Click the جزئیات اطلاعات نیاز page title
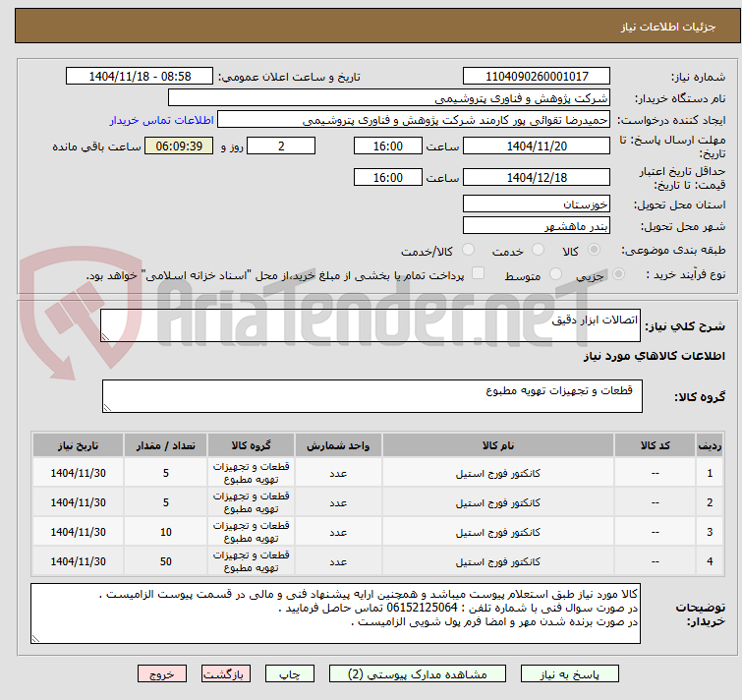Screen dimensions: 742x700 click(x=667, y=27)
